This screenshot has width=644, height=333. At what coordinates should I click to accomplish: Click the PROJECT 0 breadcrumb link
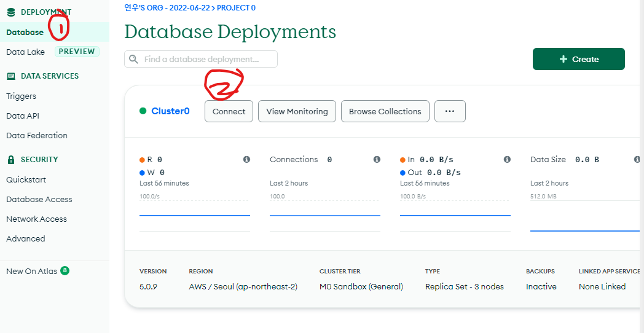point(236,8)
